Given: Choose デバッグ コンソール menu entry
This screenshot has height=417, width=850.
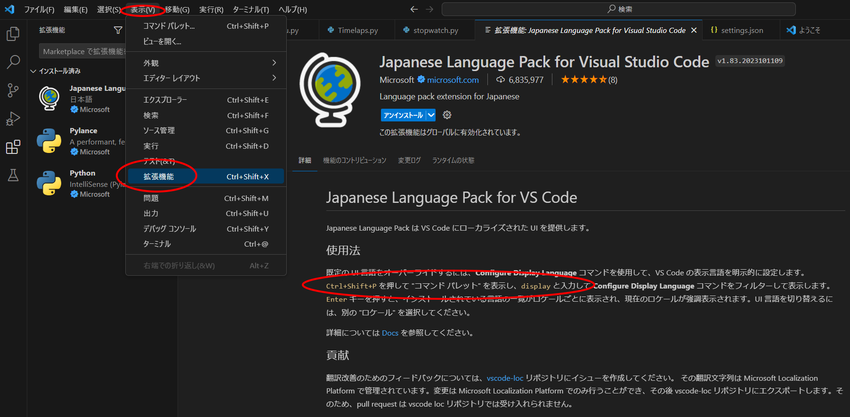Looking at the screenshot, I should (x=206, y=229).
